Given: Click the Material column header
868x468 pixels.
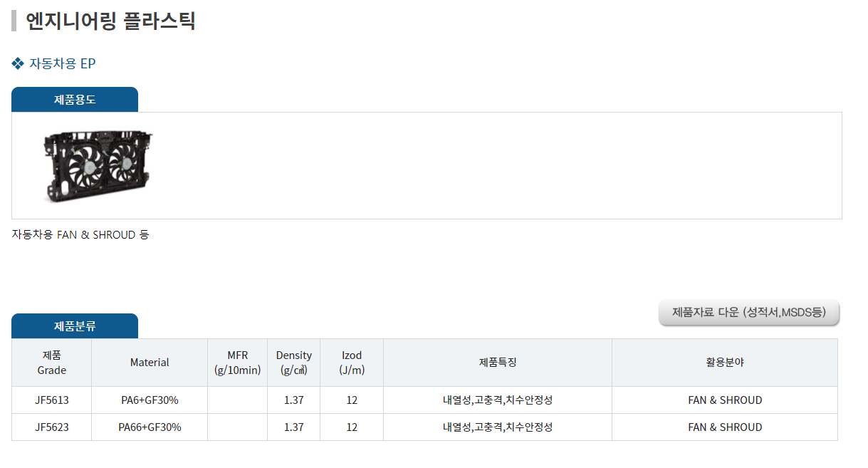Looking at the screenshot, I should click(150, 363).
